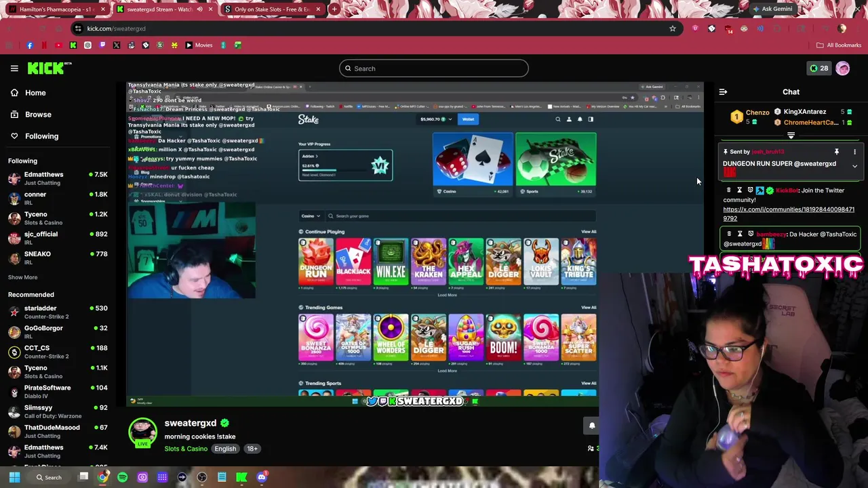This screenshot has width=868, height=488.
Task: Click the Kick search field
Action: pos(434,68)
